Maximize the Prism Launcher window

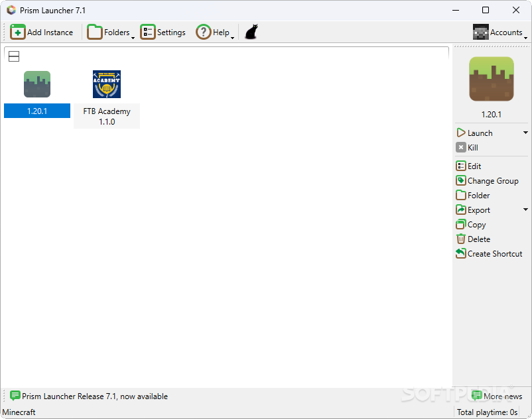(486, 10)
